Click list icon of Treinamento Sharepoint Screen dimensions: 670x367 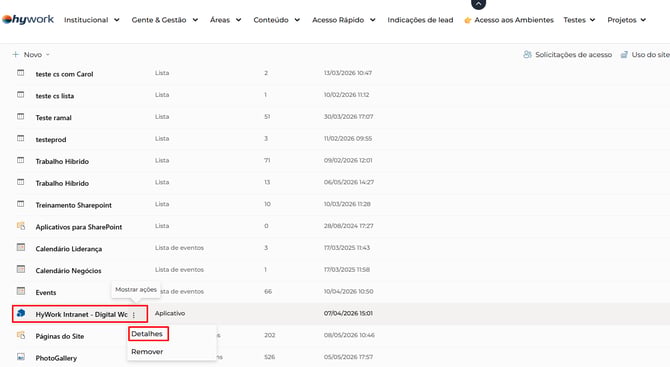coord(21,204)
